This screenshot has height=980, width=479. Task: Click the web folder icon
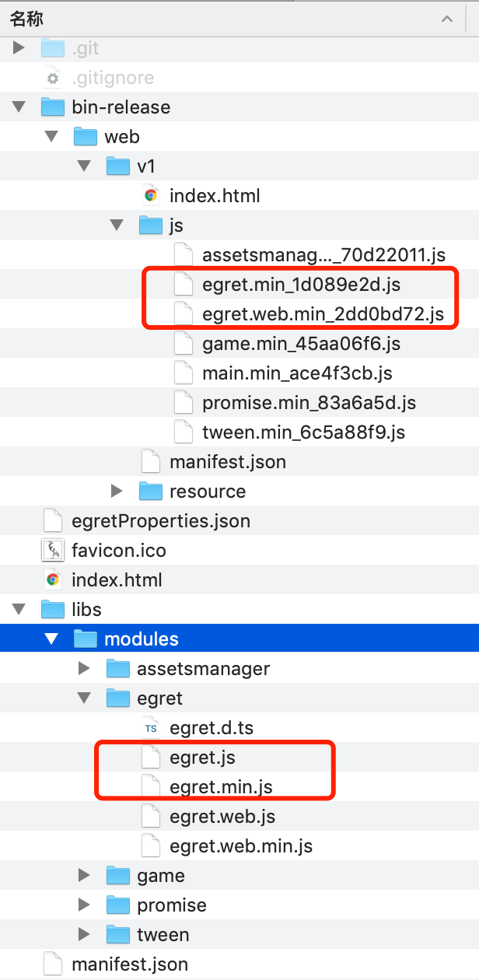pyautogui.click(x=85, y=137)
